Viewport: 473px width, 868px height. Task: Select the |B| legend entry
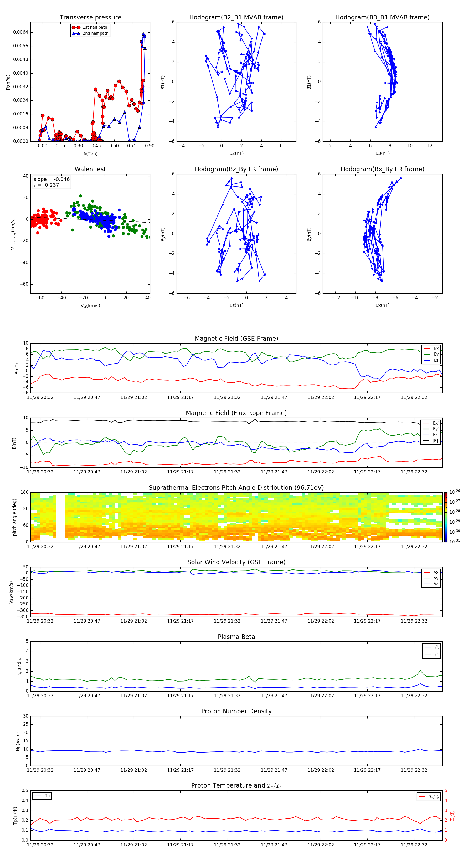431,441
